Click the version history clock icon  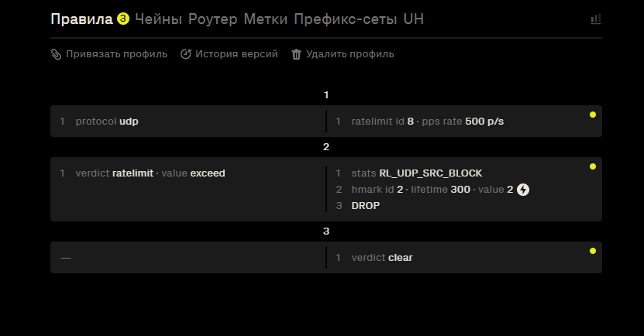(x=186, y=54)
